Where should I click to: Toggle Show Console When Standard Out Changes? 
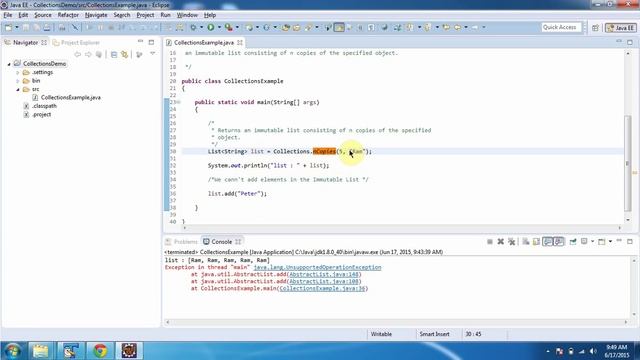pos(548,242)
